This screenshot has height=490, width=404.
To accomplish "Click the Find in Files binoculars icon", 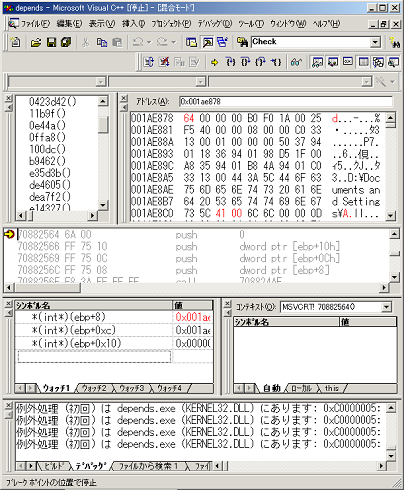I will (x=242, y=42).
